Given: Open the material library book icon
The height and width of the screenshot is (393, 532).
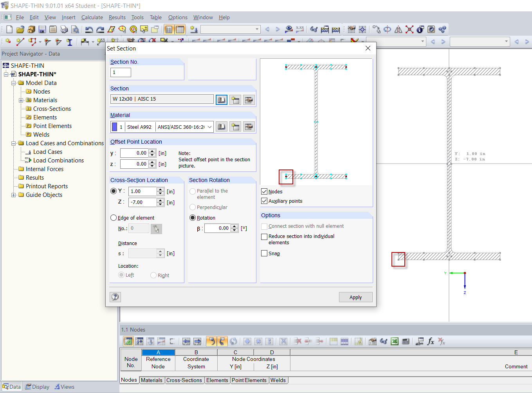Looking at the screenshot, I should point(222,126).
